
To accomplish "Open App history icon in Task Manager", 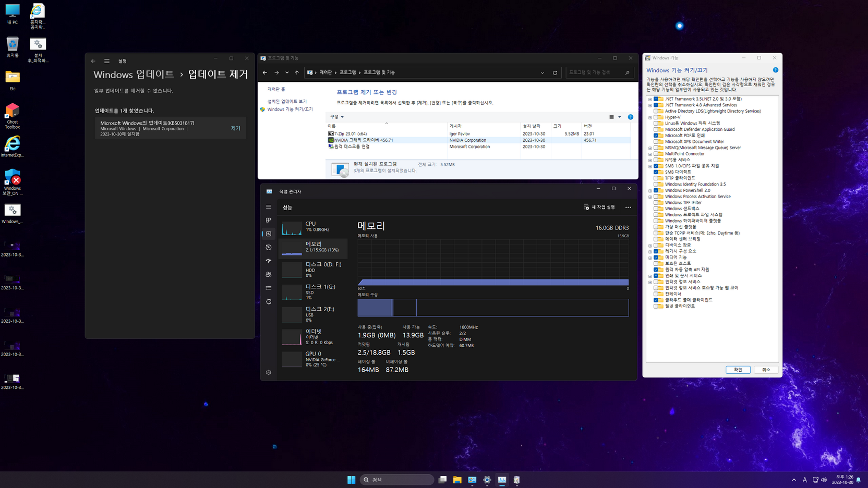I will tap(269, 248).
